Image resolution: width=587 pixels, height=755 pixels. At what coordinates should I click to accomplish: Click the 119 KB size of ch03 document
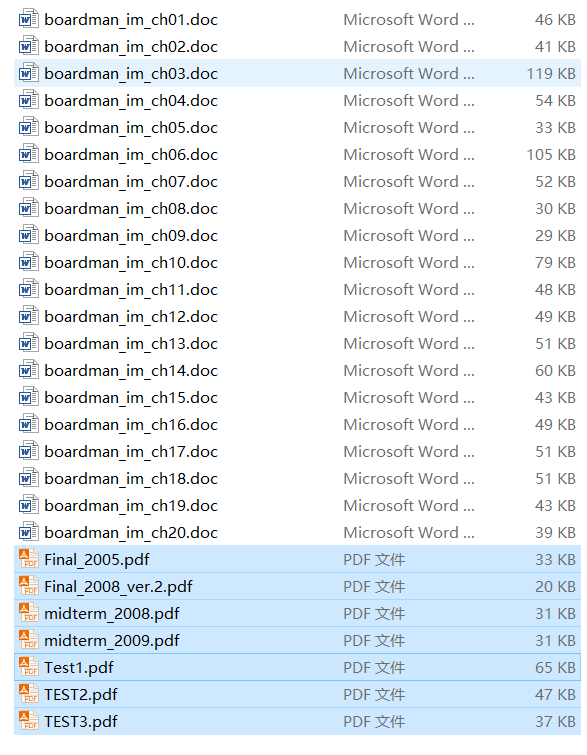551,74
